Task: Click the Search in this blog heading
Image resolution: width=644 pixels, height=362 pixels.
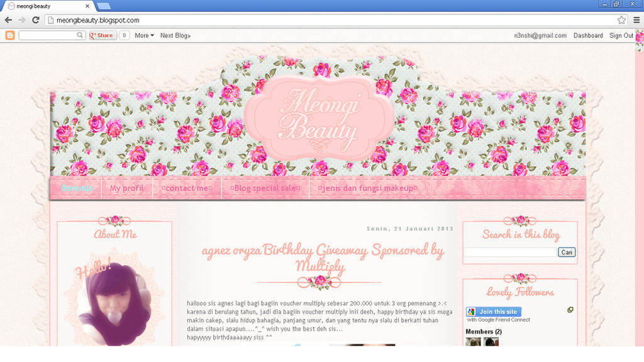Action: tap(521, 234)
